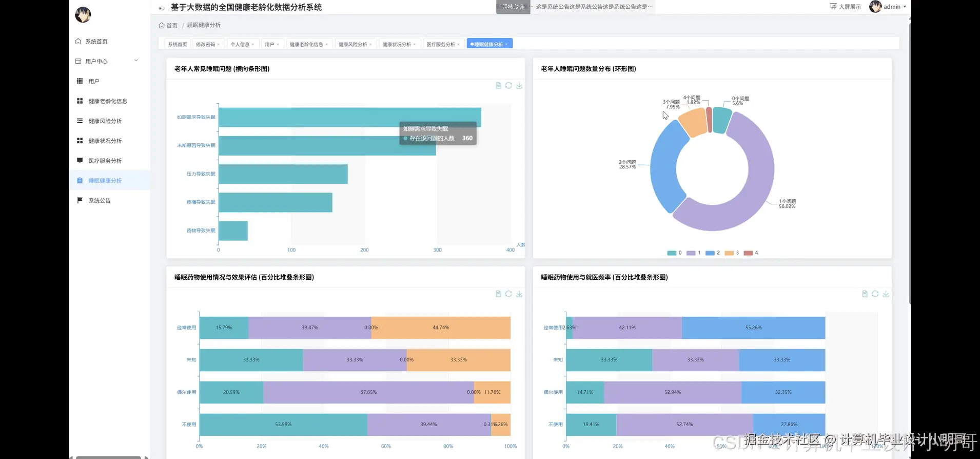Toggle legend series 2 in donut chart
Viewport: 980px width, 459px height.
tap(713, 253)
